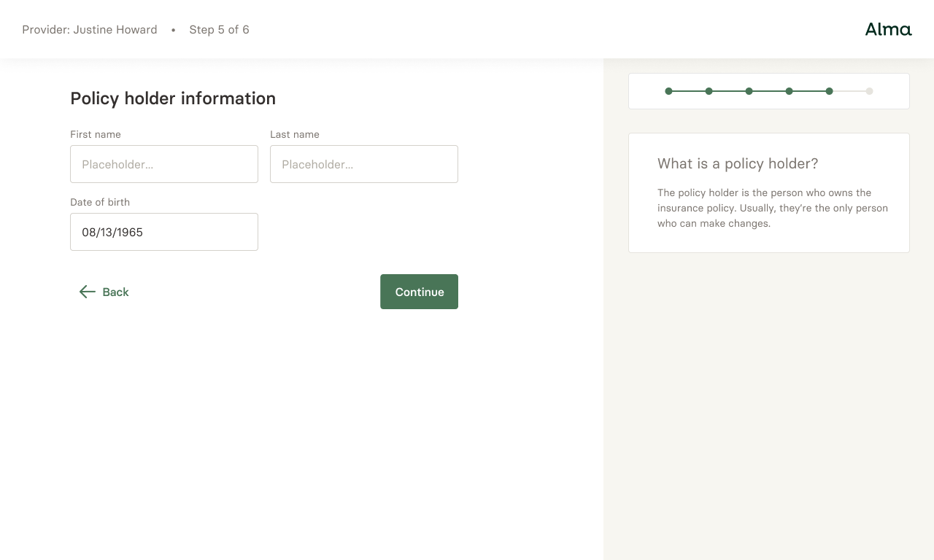Click the First name field label
This screenshot has width=934, height=560.
96,134
